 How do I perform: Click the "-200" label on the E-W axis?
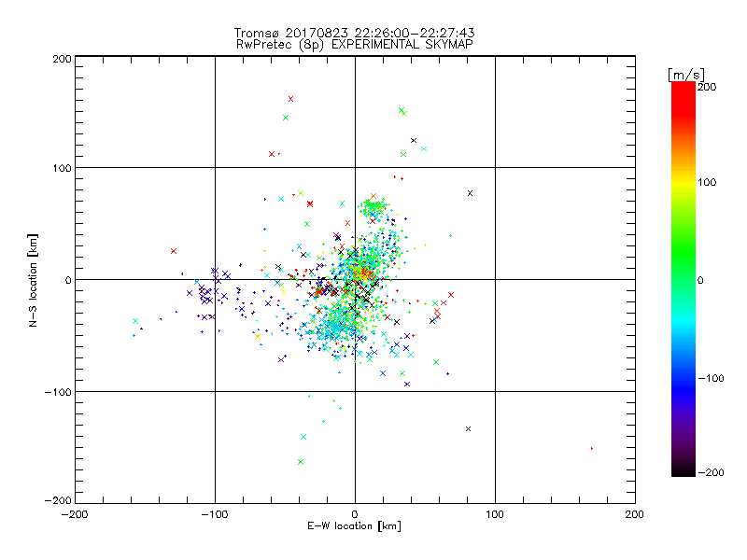pyautogui.click(x=75, y=514)
